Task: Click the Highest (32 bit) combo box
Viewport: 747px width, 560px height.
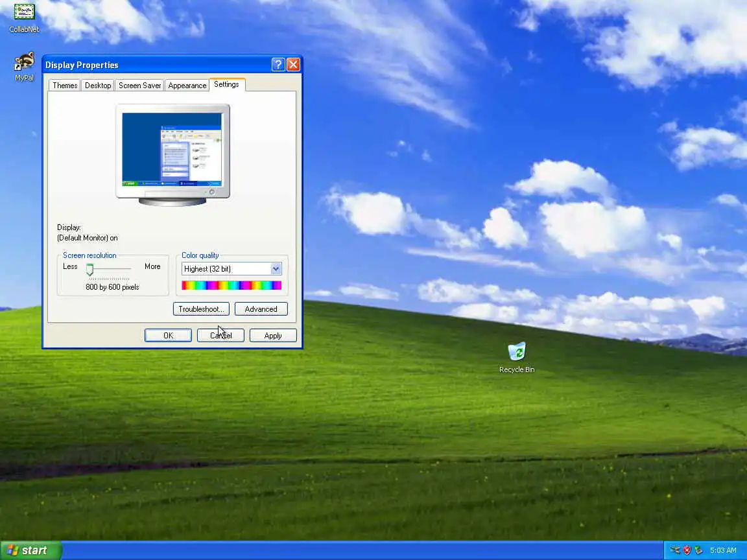Action: coord(231,269)
